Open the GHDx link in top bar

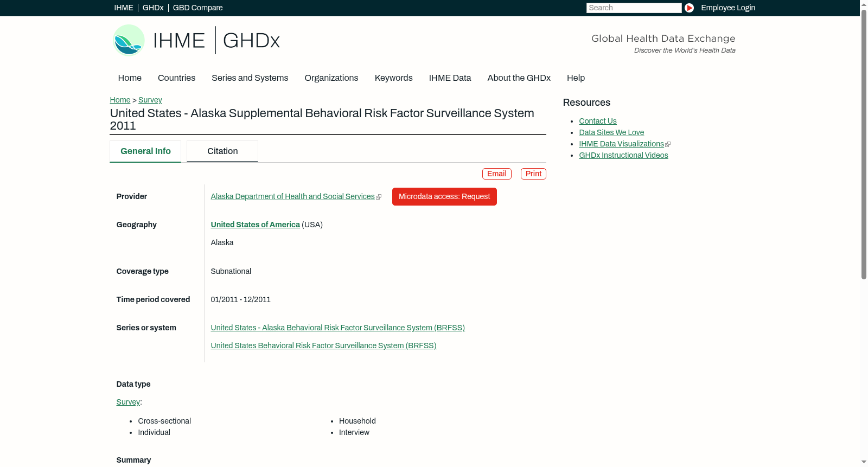(153, 8)
